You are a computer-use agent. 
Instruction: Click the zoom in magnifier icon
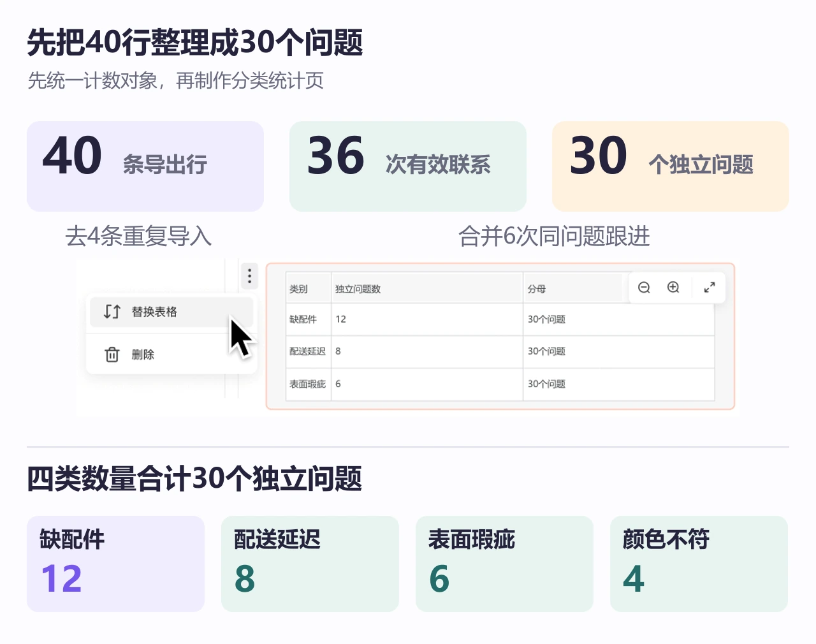coord(673,288)
